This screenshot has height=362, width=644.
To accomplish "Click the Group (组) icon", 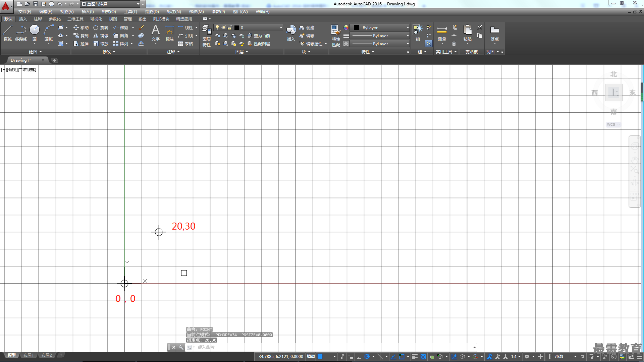I will [418, 33].
